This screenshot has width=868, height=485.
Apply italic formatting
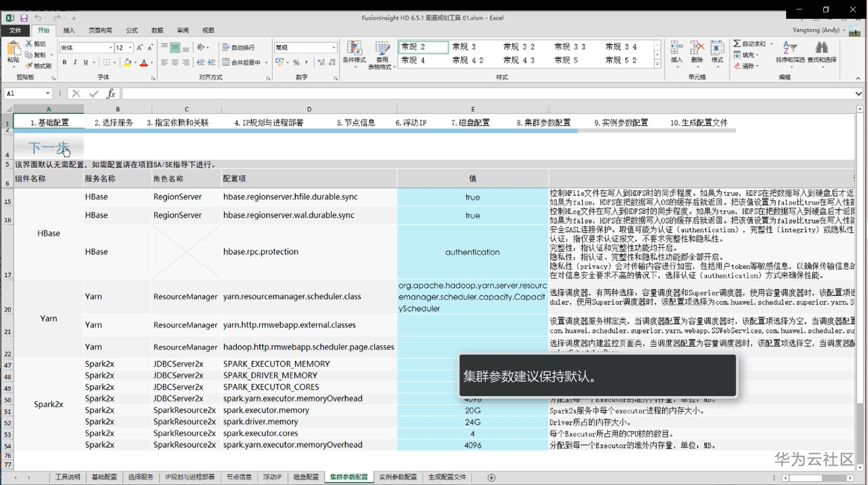coord(75,62)
